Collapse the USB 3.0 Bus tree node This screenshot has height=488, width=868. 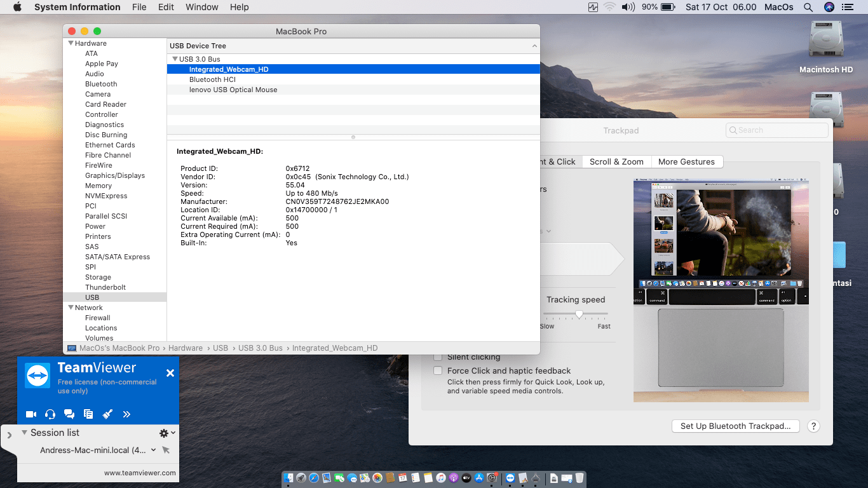pyautogui.click(x=175, y=59)
